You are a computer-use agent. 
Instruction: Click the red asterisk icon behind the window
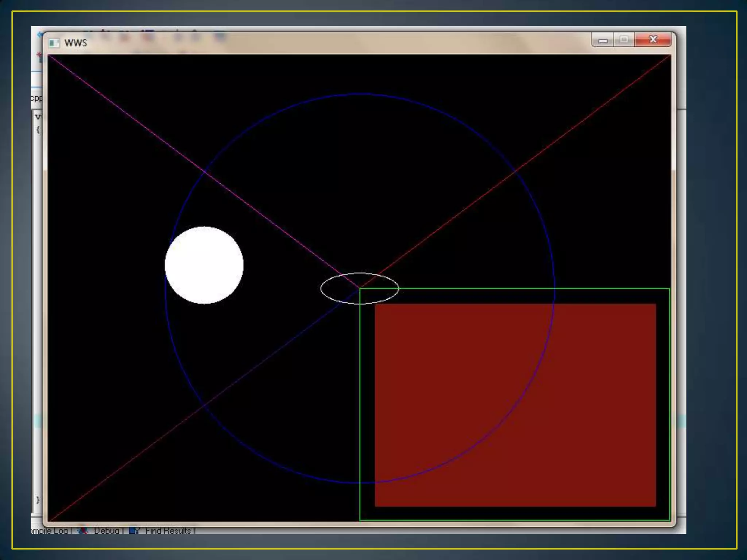point(39,55)
